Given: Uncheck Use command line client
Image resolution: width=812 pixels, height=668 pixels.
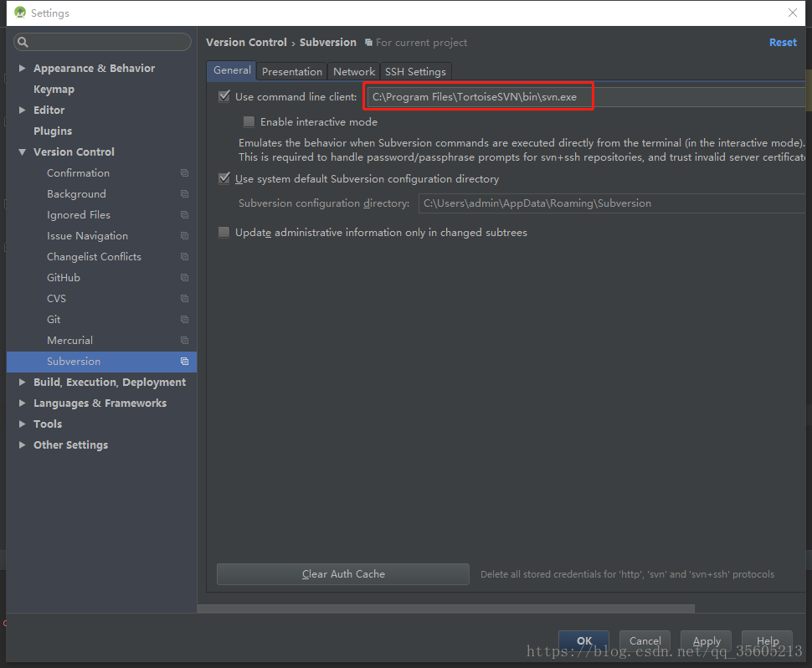Looking at the screenshot, I should tap(224, 96).
